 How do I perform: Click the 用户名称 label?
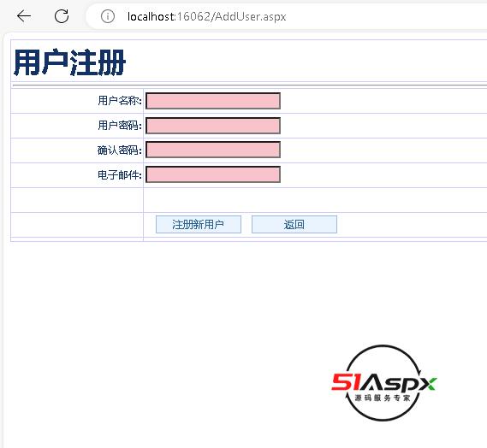point(120,101)
